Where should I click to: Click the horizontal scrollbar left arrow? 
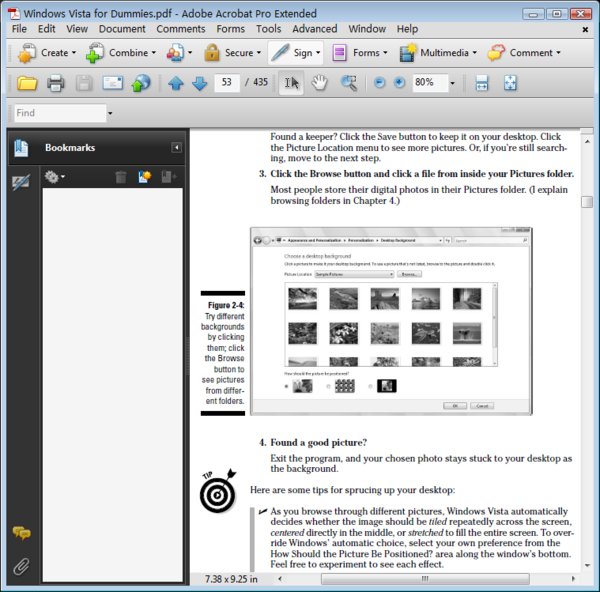click(280, 579)
